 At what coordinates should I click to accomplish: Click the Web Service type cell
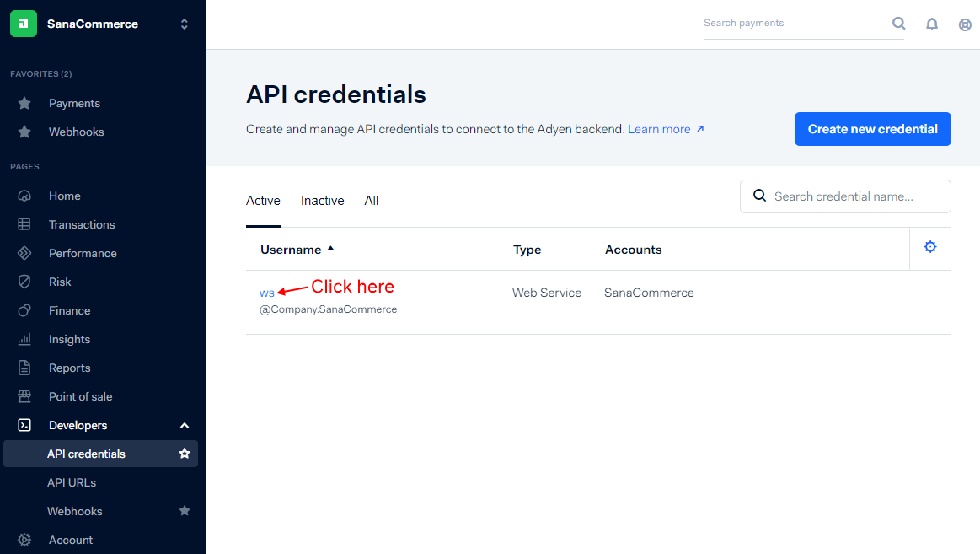(547, 293)
